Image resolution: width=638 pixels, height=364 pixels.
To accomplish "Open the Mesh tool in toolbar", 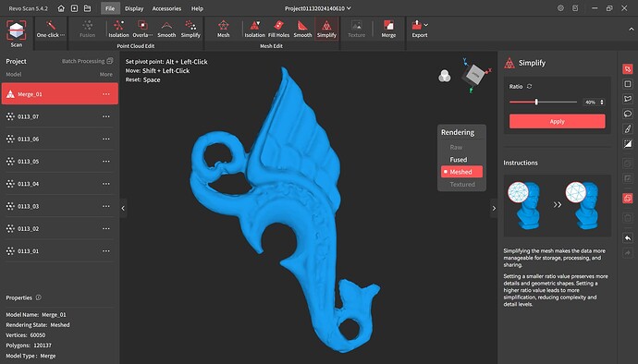I will click(224, 30).
